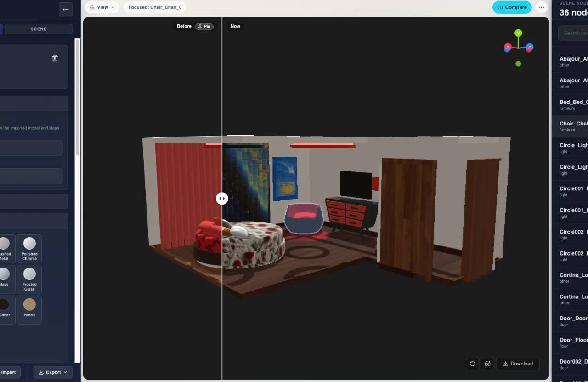
Task: Click the blue Z axis gizmo handle
Action: click(x=530, y=47)
